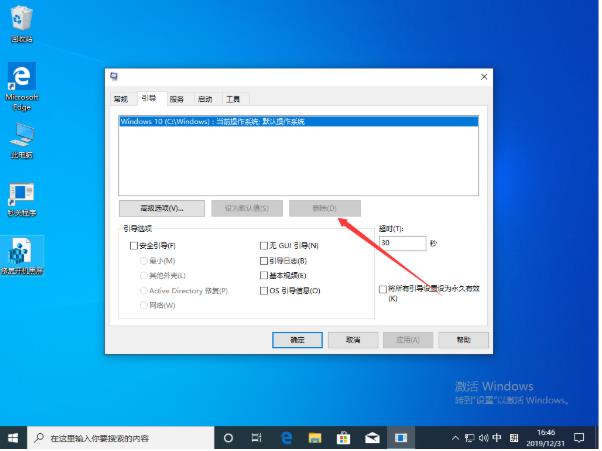602x451 pixels.
Task: Click the Apply (A) button
Action: [408, 340]
